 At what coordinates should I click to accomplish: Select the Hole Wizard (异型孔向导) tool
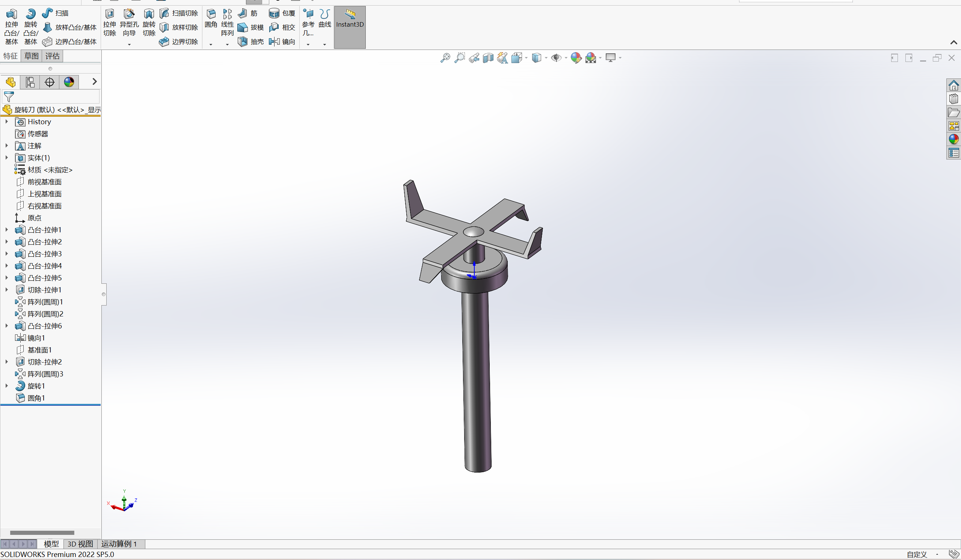click(129, 15)
